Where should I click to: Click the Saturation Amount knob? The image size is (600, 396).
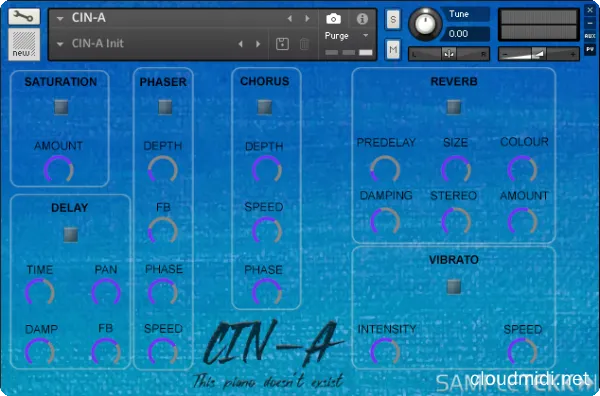click(59, 170)
